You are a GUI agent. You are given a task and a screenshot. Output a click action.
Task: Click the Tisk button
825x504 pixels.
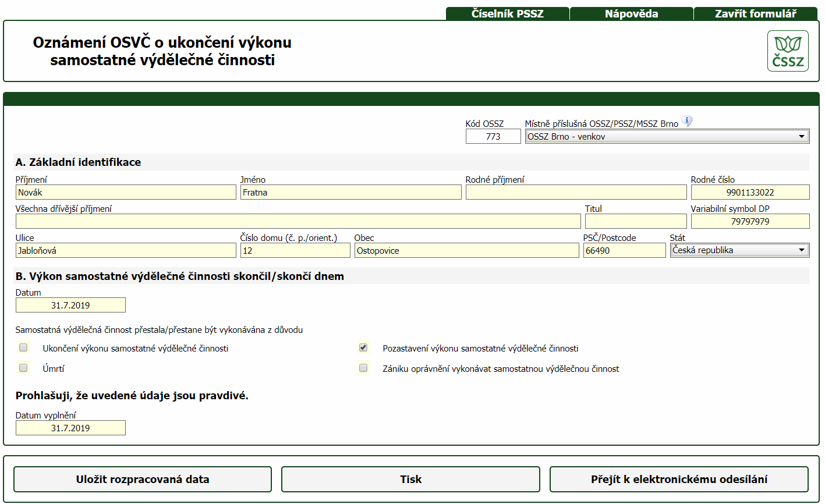pyautogui.click(x=410, y=480)
